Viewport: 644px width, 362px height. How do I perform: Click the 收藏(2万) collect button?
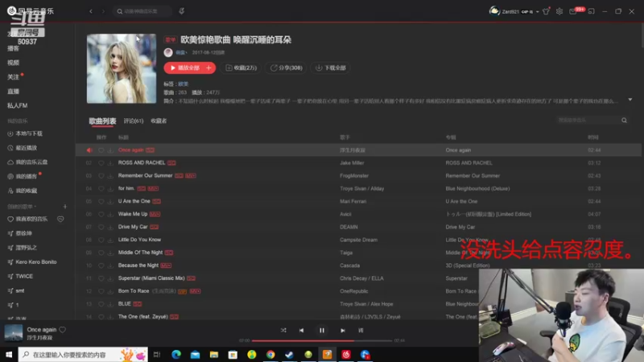[x=241, y=68]
